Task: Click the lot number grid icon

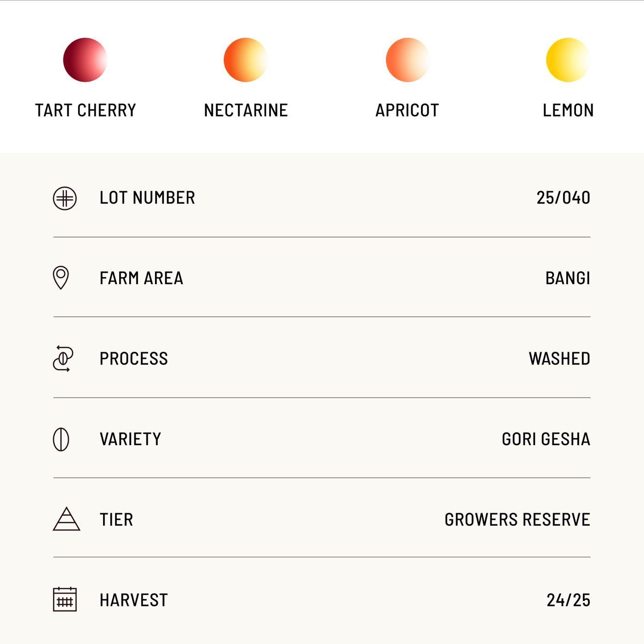Action: click(65, 199)
